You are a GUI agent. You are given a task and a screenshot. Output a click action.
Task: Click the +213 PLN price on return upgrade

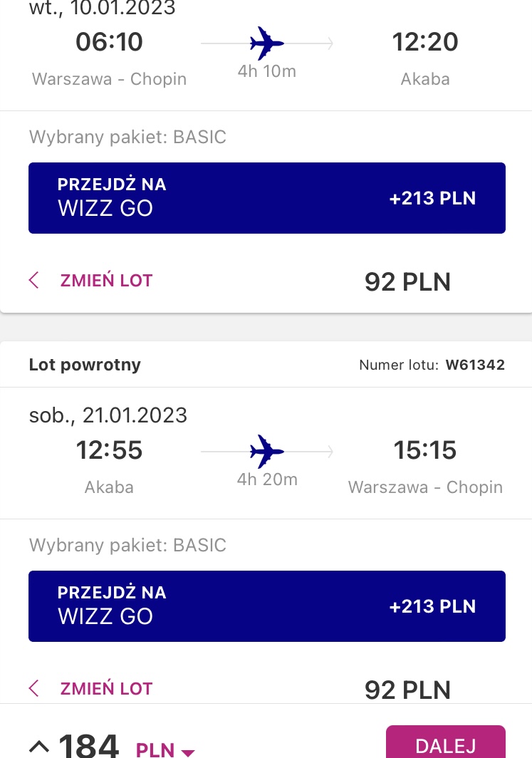[432, 606]
